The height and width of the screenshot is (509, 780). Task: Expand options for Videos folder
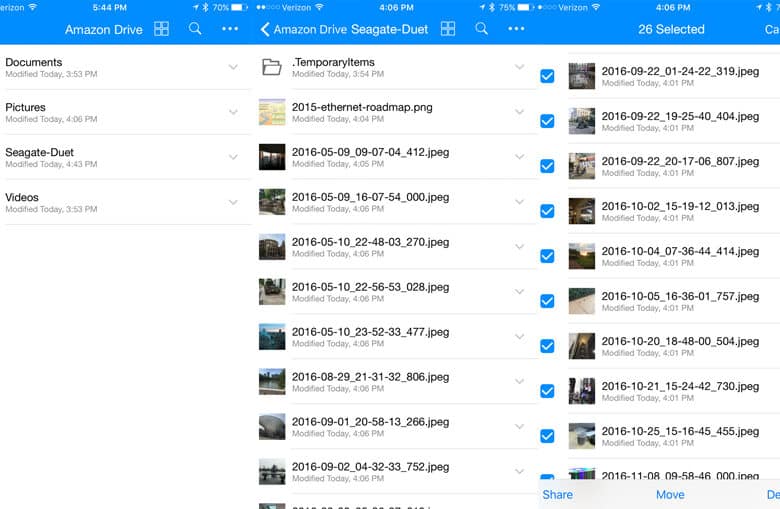(233, 202)
